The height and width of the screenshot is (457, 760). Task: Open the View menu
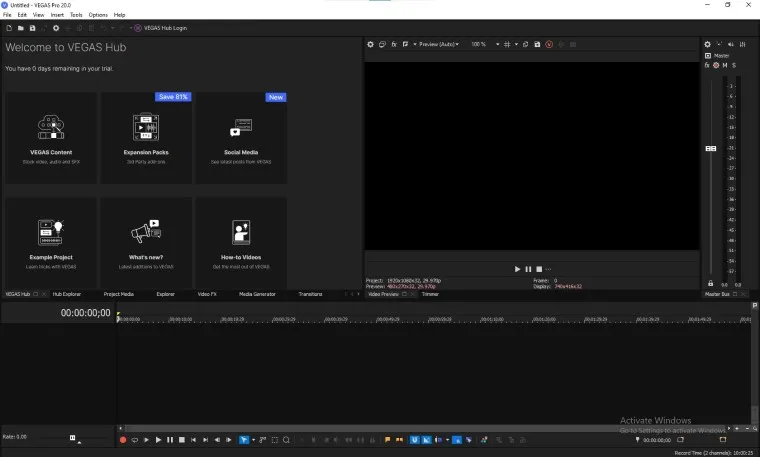[x=38, y=15]
